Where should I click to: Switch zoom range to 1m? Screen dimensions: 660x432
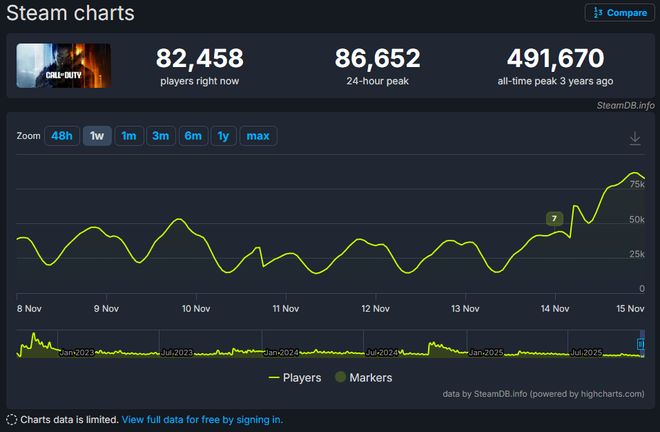pyautogui.click(x=128, y=136)
